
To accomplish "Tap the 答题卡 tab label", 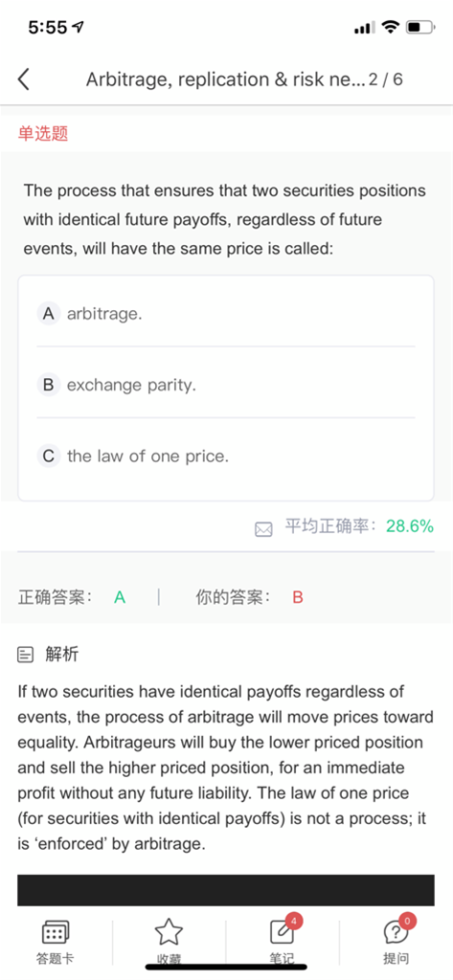I will (55, 959).
